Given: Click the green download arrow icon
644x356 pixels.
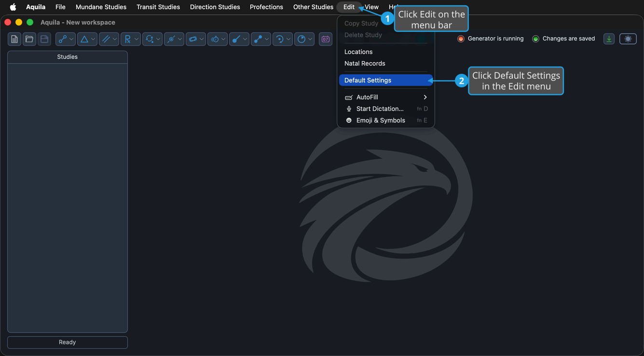Looking at the screenshot, I should [x=609, y=39].
